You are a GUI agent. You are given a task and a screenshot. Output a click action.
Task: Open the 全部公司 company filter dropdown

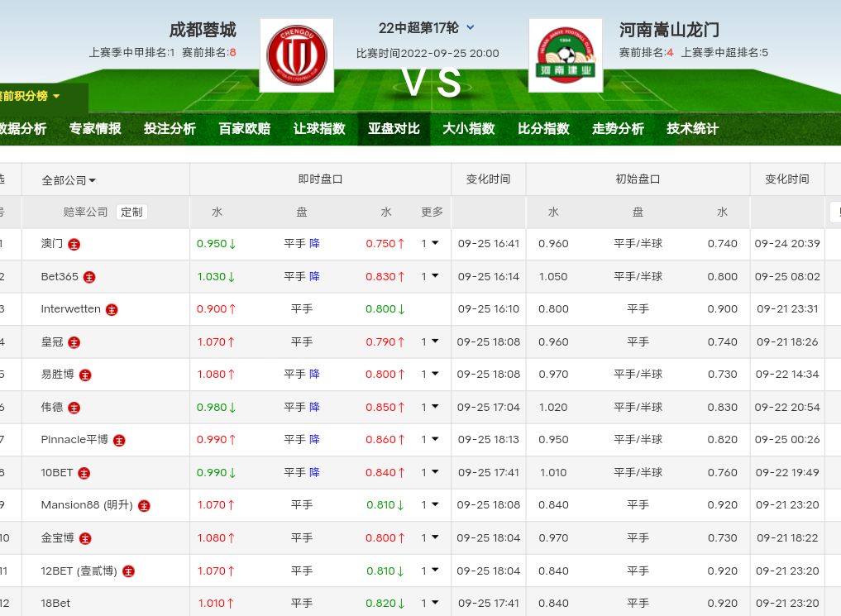(69, 180)
